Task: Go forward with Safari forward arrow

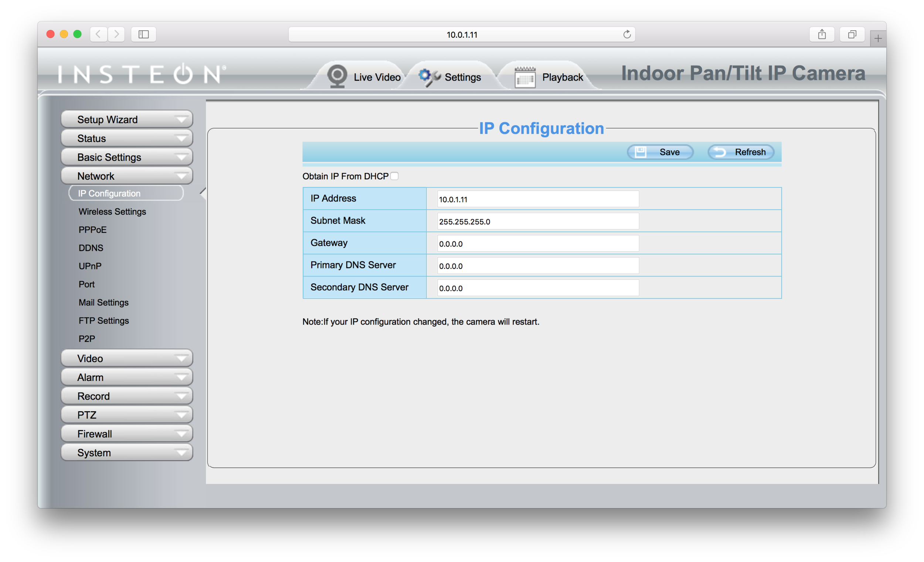Action: (116, 34)
